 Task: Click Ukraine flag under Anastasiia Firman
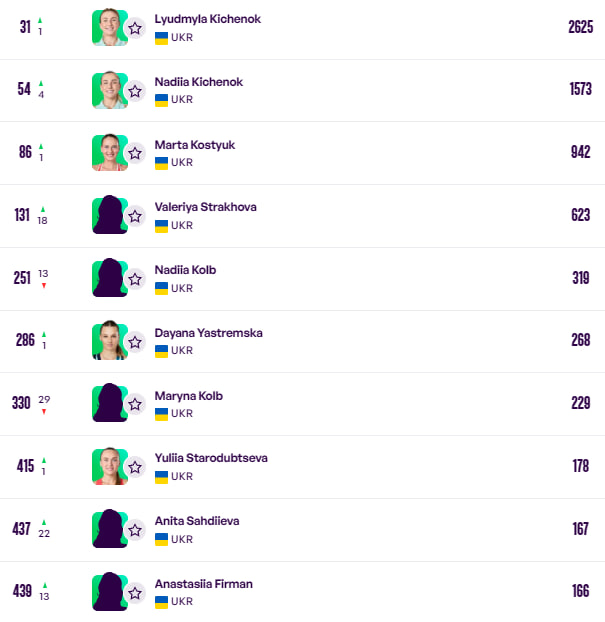(161, 602)
